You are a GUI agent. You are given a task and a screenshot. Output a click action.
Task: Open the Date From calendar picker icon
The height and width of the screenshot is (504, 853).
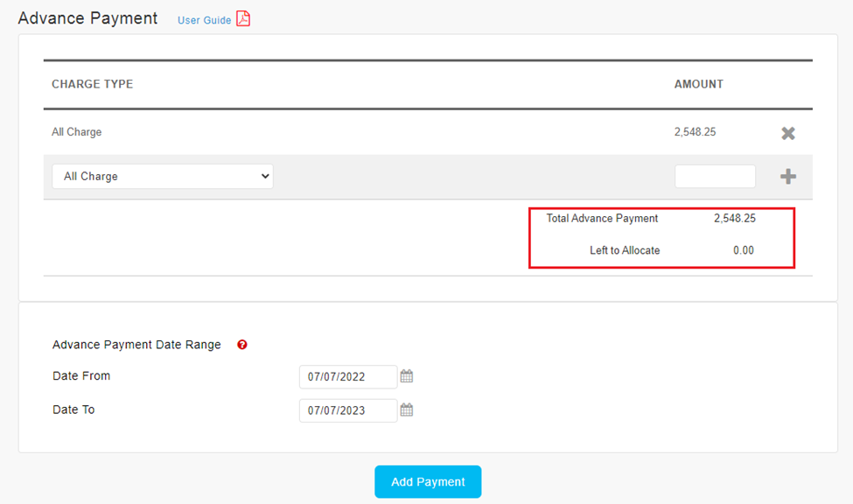407,376
